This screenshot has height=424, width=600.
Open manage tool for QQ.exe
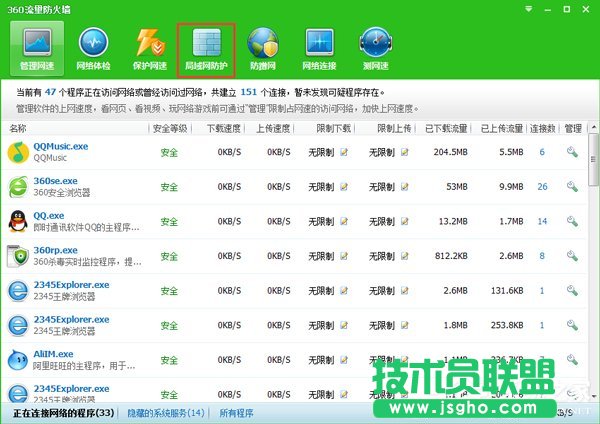pos(572,221)
